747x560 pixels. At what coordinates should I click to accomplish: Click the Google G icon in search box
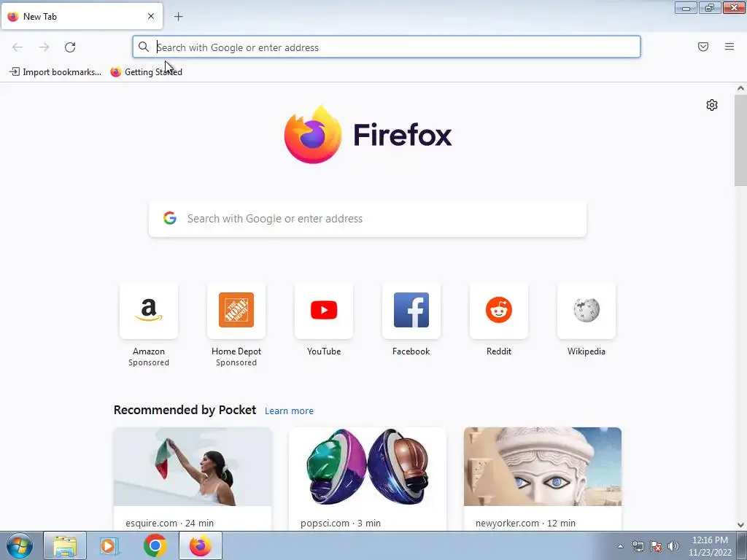(x=170, y=218)
